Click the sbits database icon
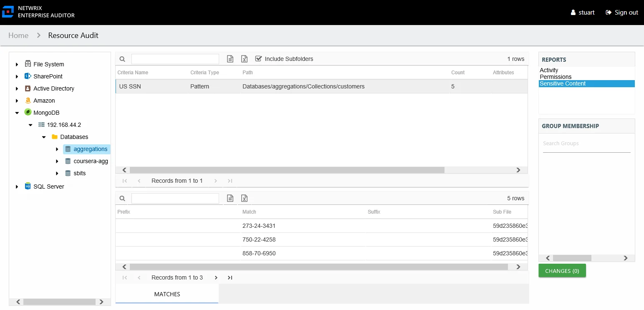Screen dimensions: 644x310 point(68,173)
